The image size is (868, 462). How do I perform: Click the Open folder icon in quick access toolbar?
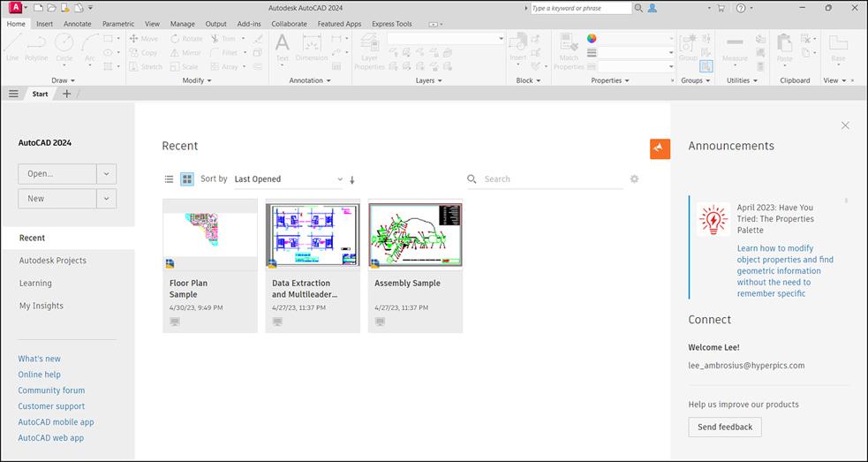click(x=51, y=8)
